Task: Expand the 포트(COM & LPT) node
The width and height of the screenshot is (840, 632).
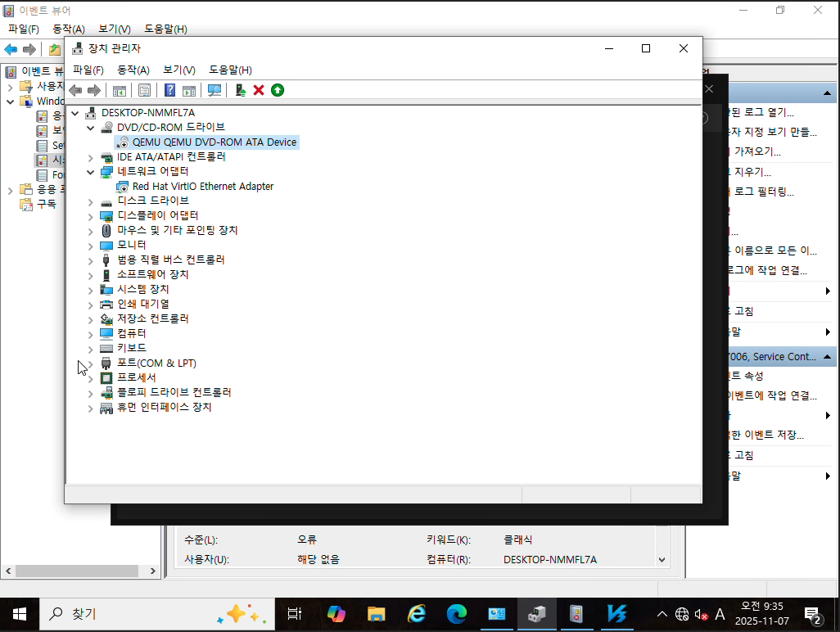Action: [91, 363]
